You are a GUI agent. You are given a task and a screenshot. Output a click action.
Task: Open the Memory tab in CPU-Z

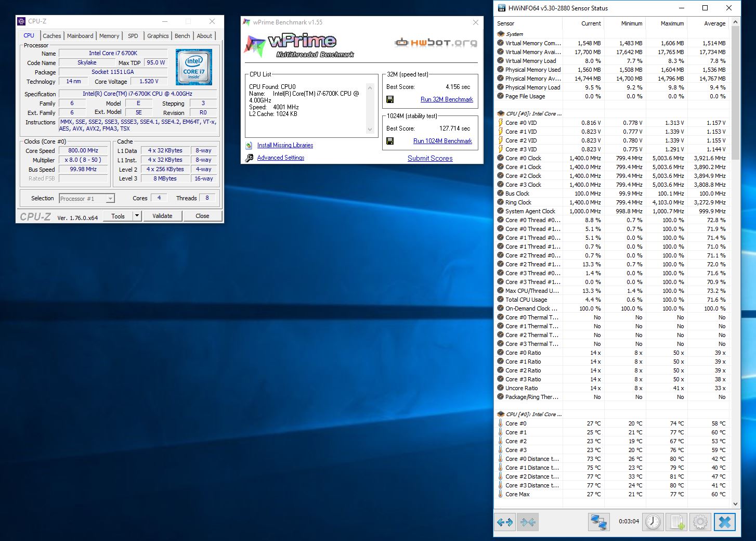109,36
